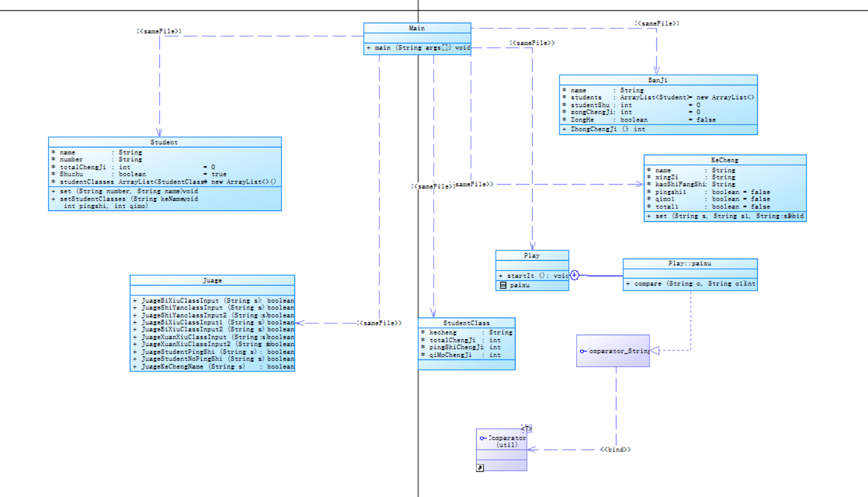Click the inner-class plus circle on Play
868x497 pixels.
pyautogui.click(x=575, y=275)
